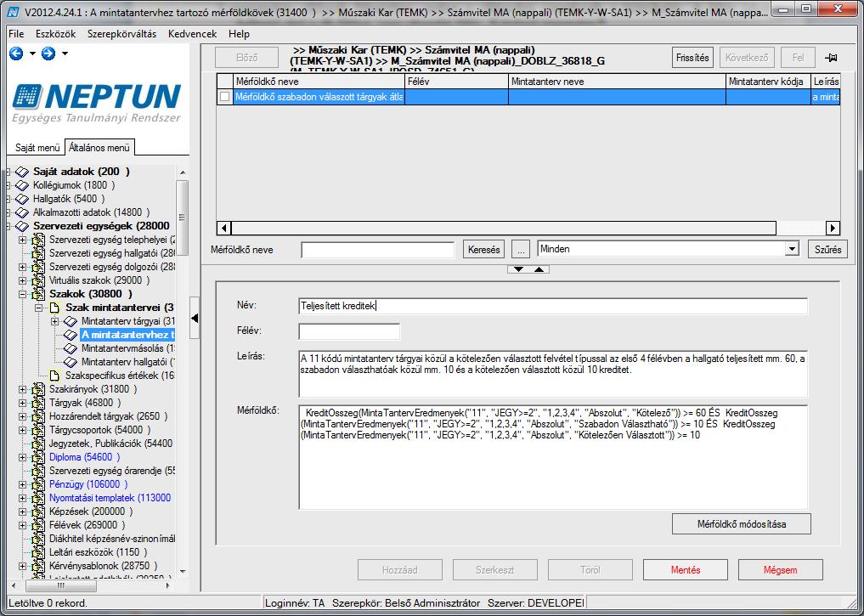This screenshot has width=864, height=616.
Task: Open the back arrow history dropdown
Action: [x=32, y=54]
